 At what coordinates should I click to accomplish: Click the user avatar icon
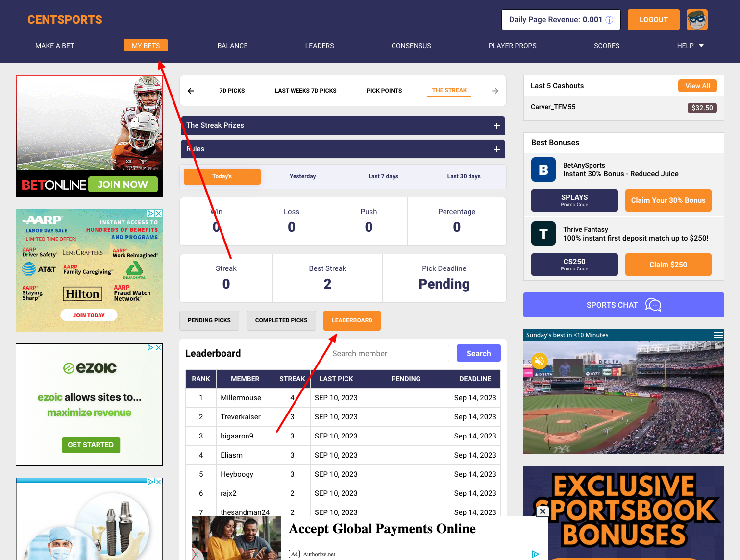696,20
